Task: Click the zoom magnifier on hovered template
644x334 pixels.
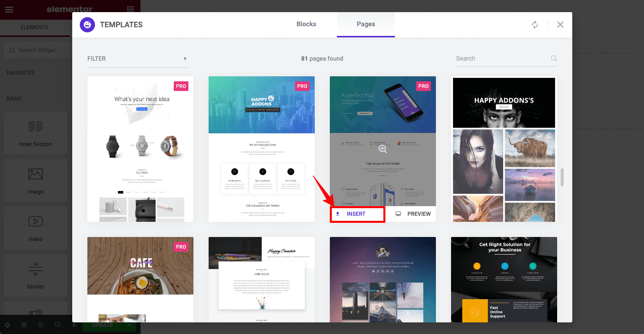Action: coord(383,149)
